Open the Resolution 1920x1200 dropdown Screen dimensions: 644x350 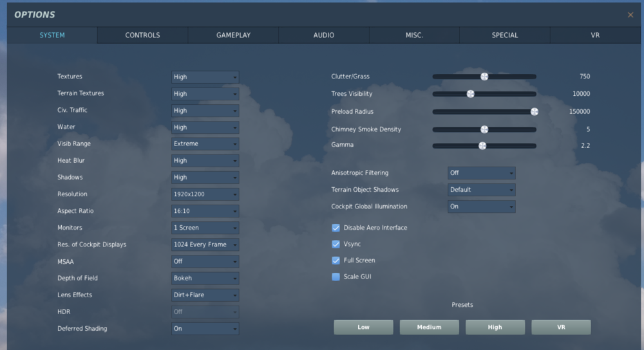click(205, 194)
